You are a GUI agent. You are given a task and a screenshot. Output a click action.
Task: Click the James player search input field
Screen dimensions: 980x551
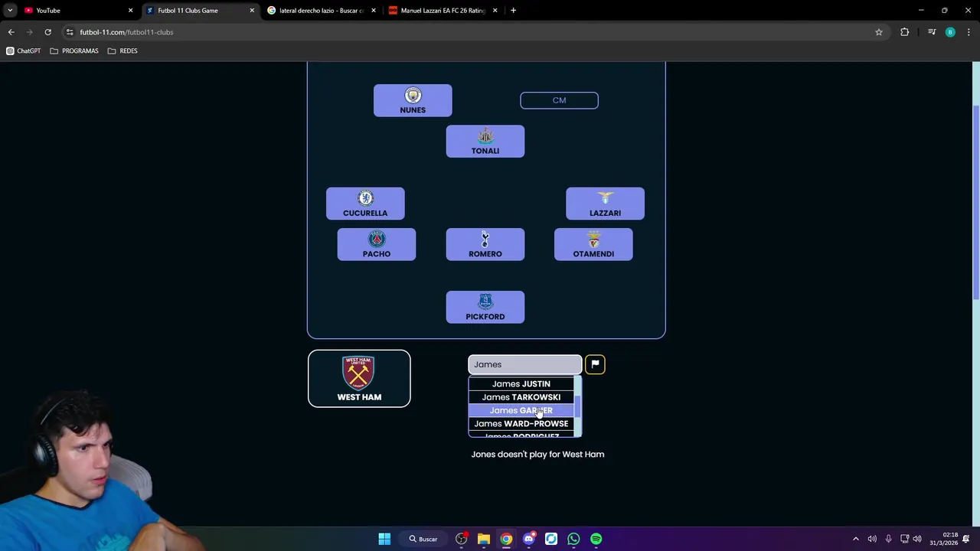point(525,364)
